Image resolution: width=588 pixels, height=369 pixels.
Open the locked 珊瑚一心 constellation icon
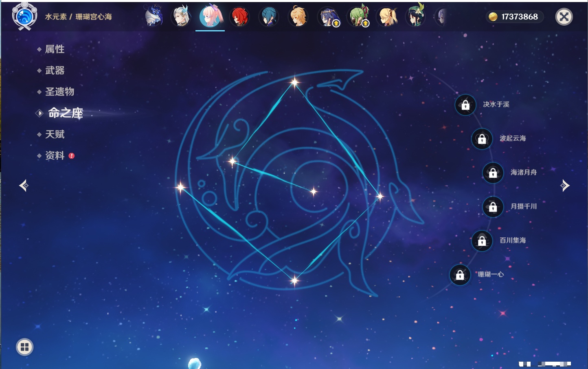tap(460, 275)
